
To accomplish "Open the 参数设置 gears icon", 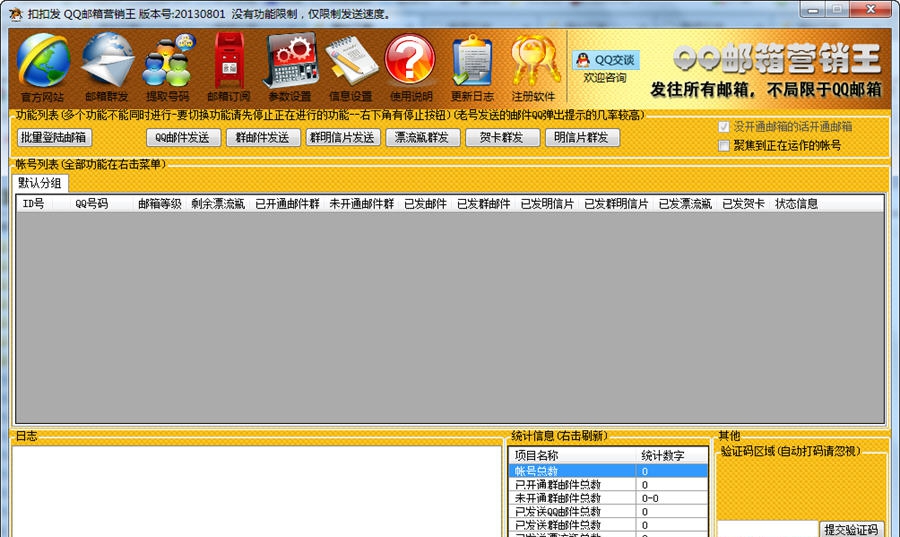I will [290, 67].
